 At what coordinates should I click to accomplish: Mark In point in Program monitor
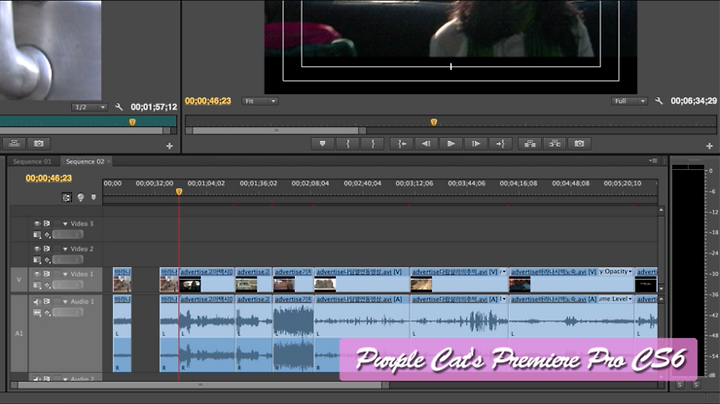pos(348,144)
